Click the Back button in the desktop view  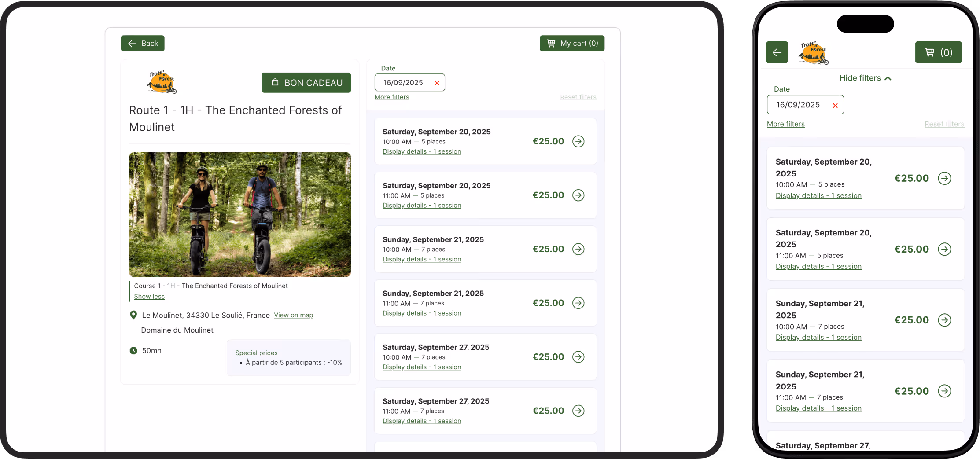[143, 44]
